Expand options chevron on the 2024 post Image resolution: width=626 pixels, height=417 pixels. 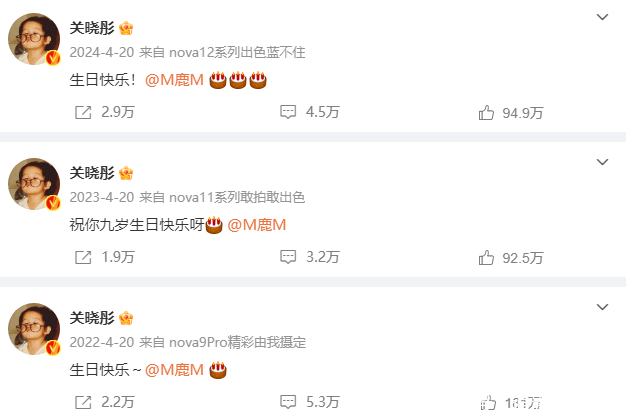click(x=602, y=17)
